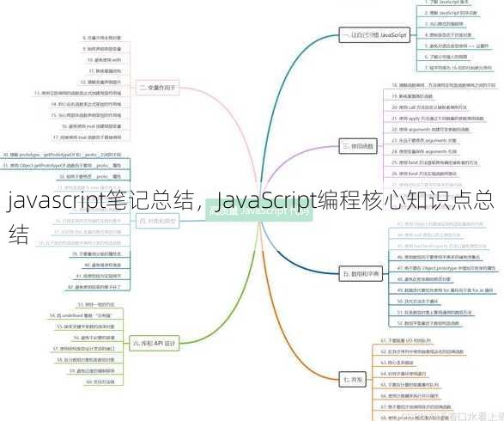Viewport: 504px width, 421px height.
Task: Click item 5 mentioning the == operator
Action: (x=456, y=46)
